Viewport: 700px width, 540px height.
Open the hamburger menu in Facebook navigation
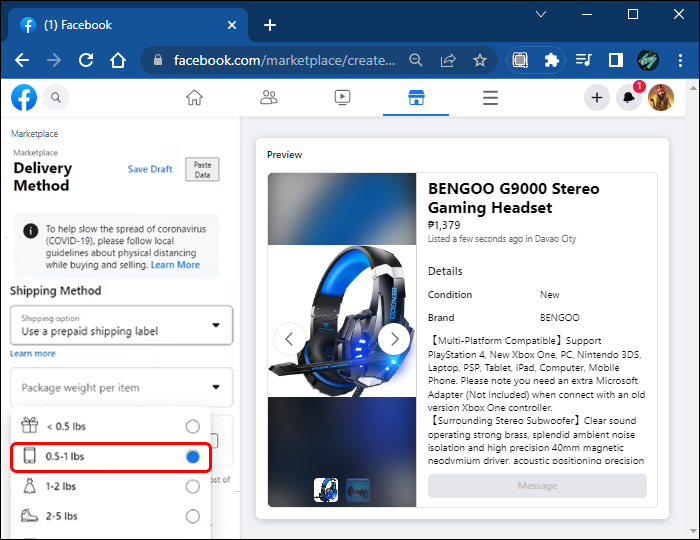tap(490, 98)
